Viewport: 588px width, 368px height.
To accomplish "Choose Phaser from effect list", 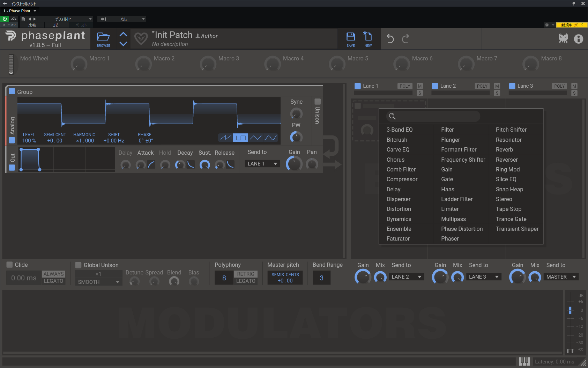I will pyautogui.click(x=450, y=238).
